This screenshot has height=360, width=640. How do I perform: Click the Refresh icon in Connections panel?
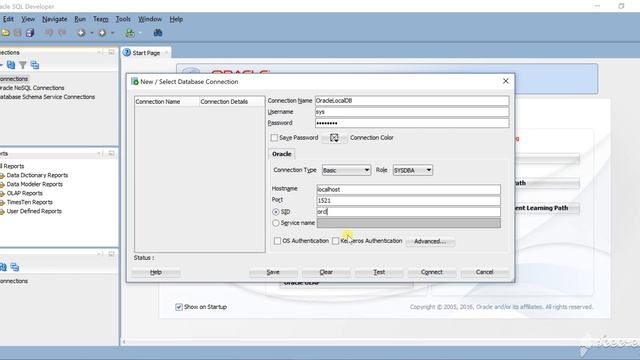tap(11, 65)
